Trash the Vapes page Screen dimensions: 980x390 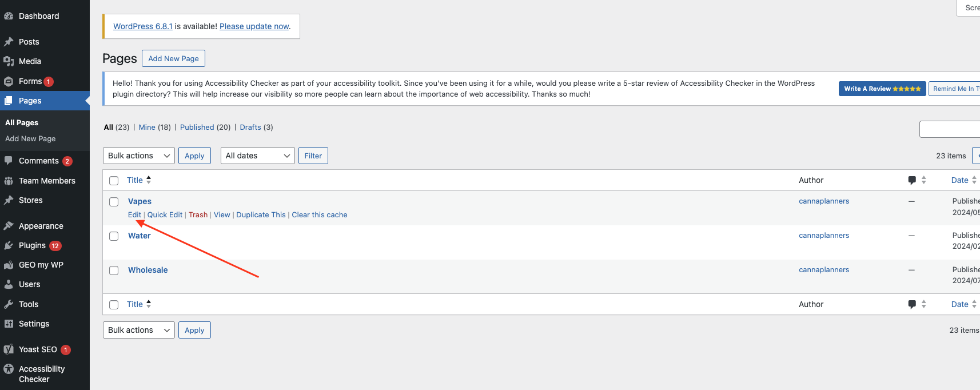coord(198,214)
